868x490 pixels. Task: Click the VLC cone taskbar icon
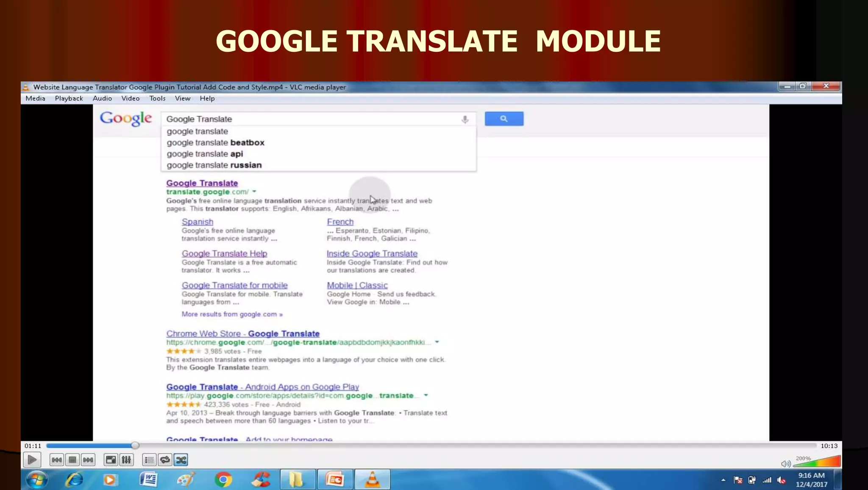[372, 480]
